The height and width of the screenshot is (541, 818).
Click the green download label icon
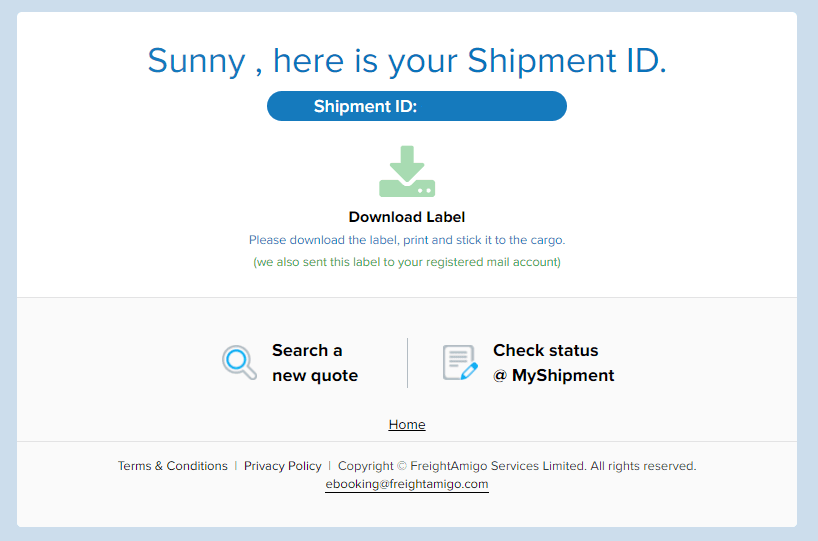[407, 171]
